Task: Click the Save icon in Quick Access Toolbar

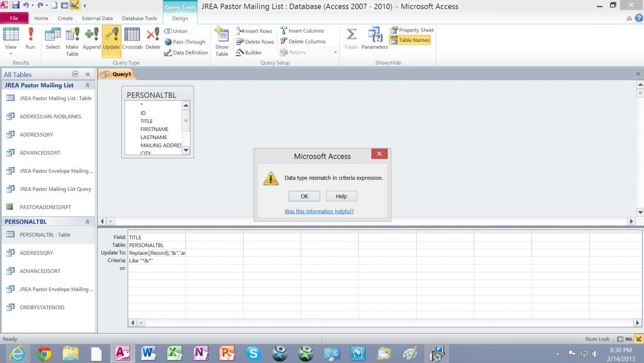Action: tap(17, 6)
